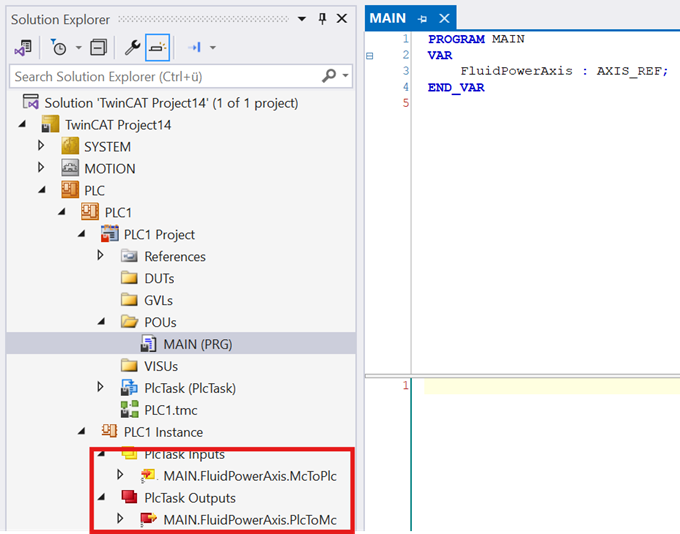Select the VISUs folder
Viewport: 680px width, 534px height.
coord(161,367)
